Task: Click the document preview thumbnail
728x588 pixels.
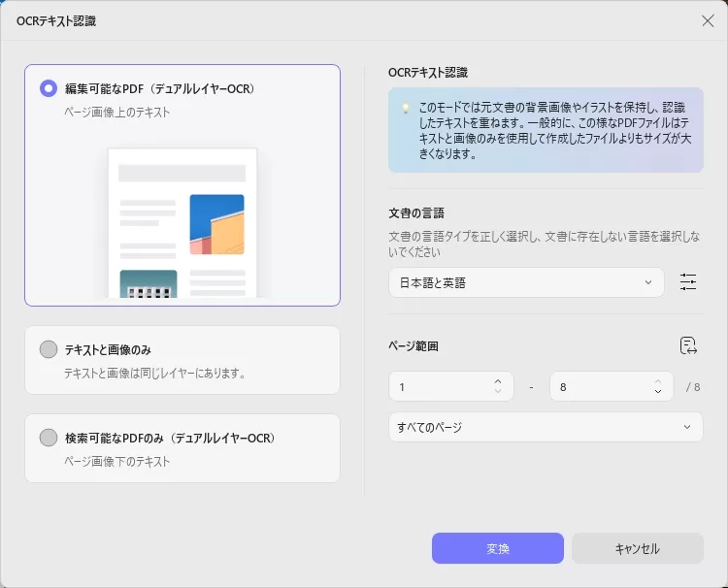Action: [182, 223]
